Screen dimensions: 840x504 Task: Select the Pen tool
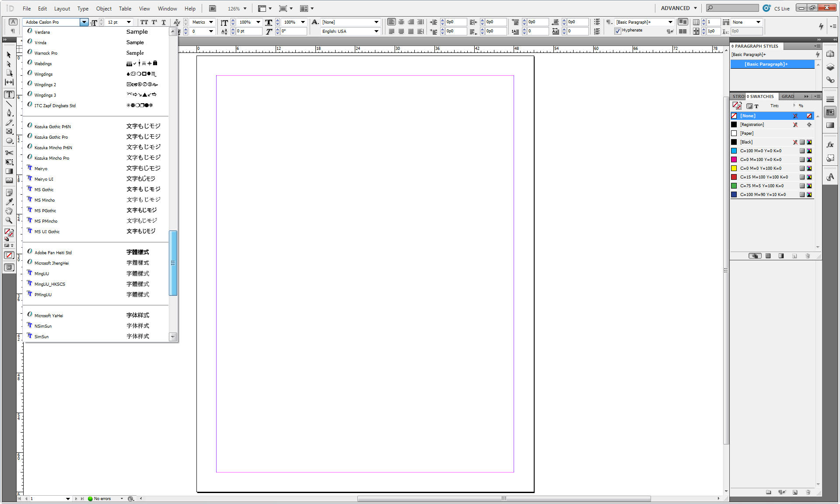click(x=9, y=113)
